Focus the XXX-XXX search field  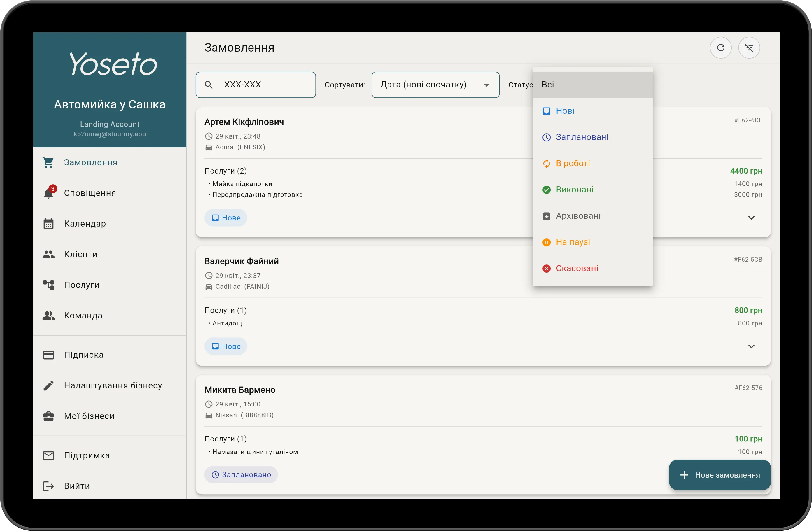(256, 85)
